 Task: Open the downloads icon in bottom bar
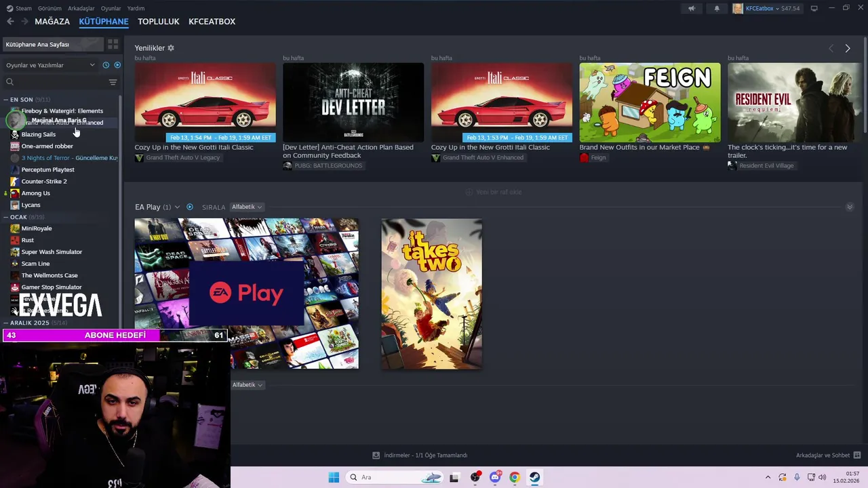pyautogui.click(x=376, y=455)
